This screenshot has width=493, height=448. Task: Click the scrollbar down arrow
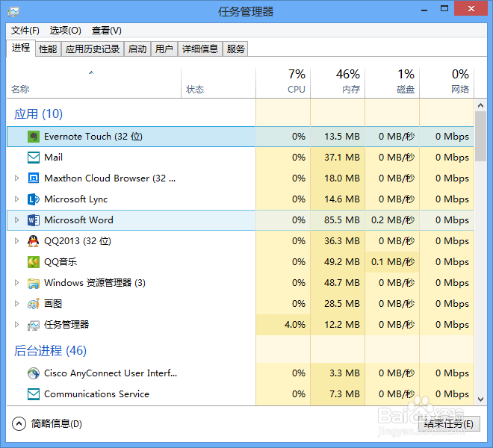480,399
